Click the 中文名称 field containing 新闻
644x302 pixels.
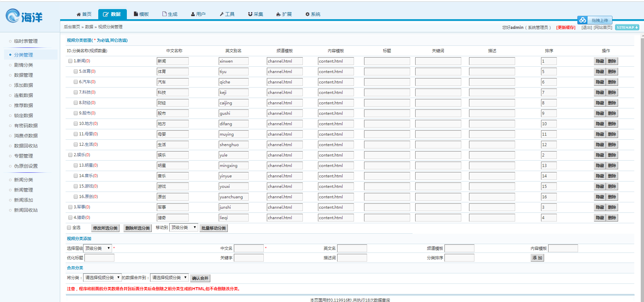click(173, 61)
